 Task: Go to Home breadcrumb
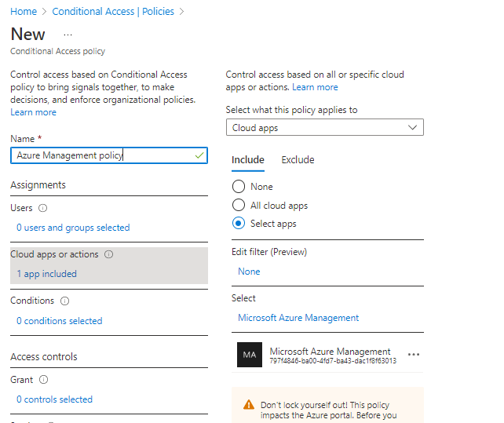(x=24, y=12)
